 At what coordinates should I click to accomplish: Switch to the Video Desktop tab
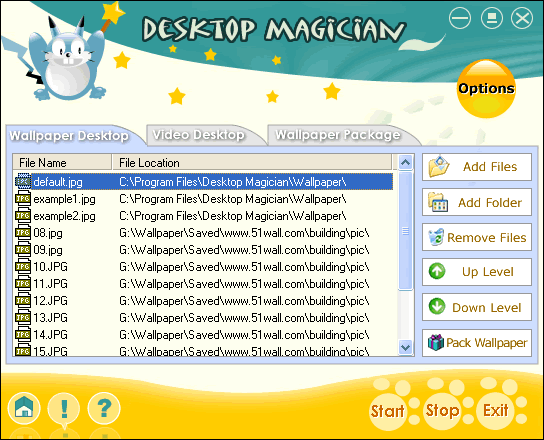(x=198, y=135)
